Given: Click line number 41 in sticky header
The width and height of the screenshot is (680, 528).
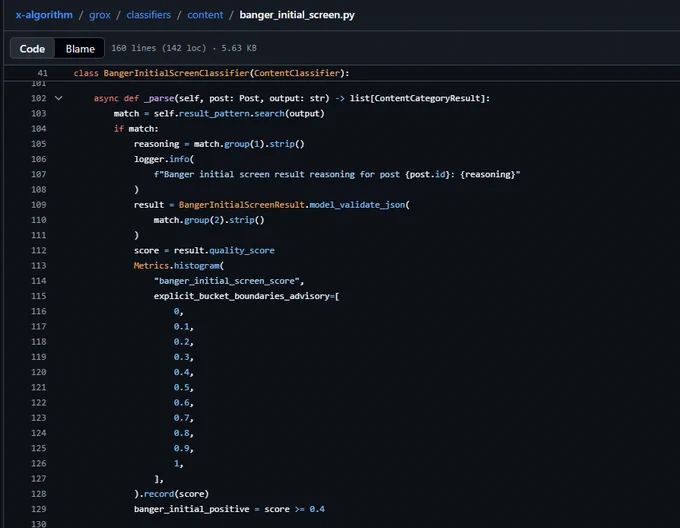Looking at the screenshot, I should (42, 73).
